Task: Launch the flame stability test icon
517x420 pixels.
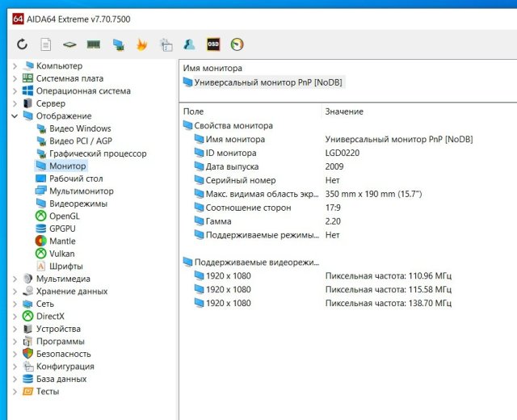Action: (x=142, y=44)
